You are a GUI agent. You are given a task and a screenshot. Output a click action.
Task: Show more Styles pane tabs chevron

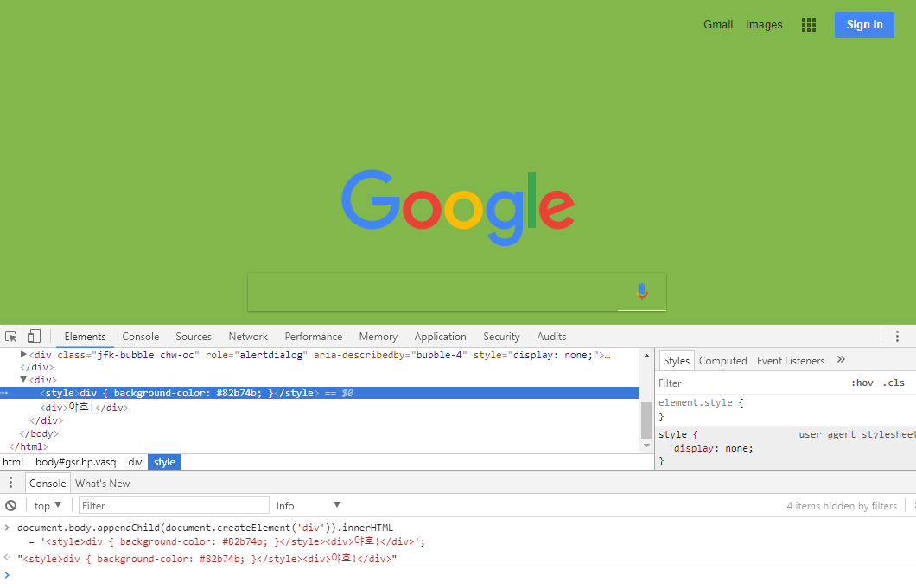pos(841,360)
